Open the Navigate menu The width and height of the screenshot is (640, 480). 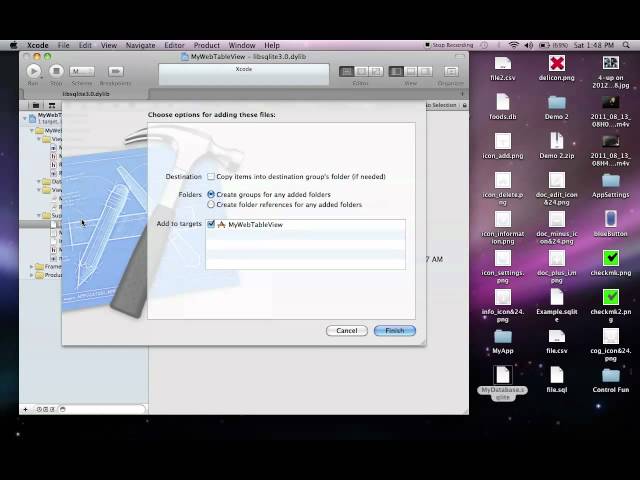[x=140, y=45]
